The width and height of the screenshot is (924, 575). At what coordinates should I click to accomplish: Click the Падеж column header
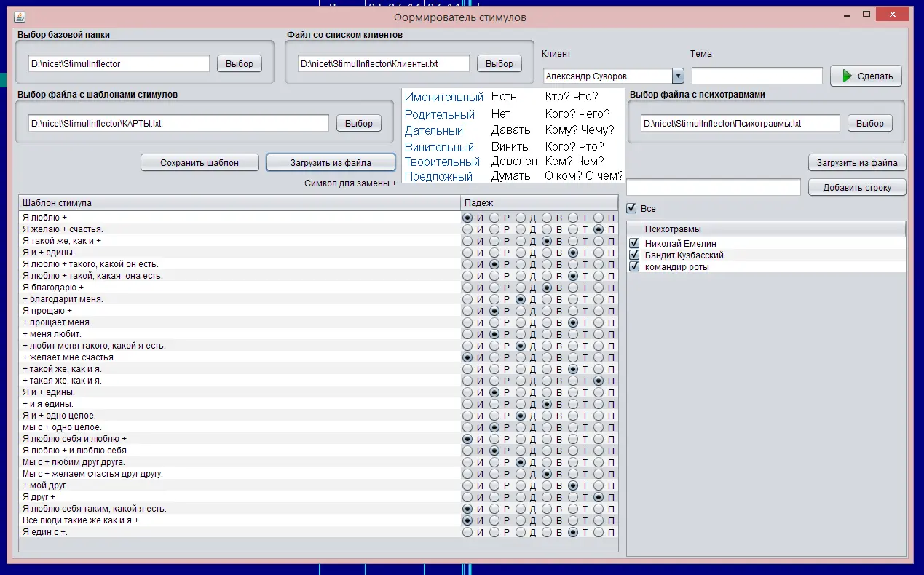pos(539,202)
